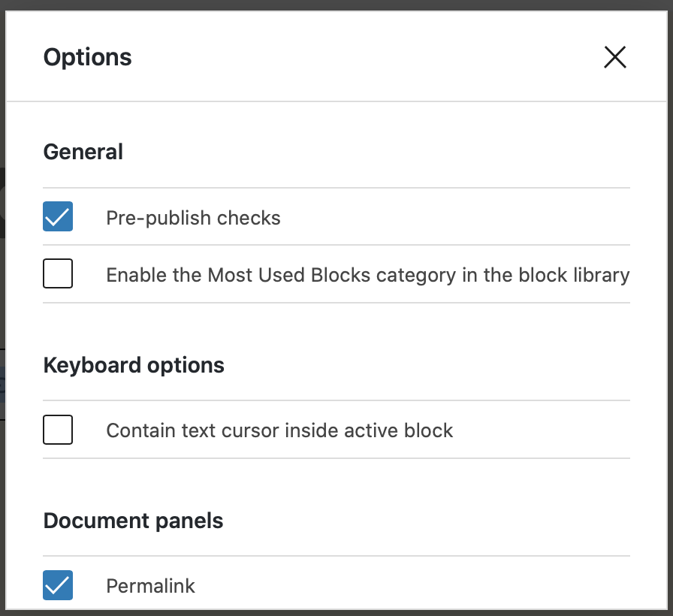
Task: Click the "General" section heading
Action: (x=83, y=152)
